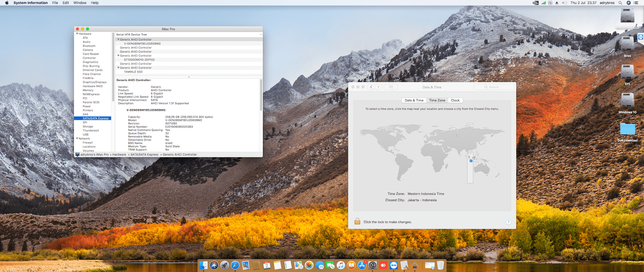Launch TeamViewer from the dock
Screen dimensions: 644x272
[x=393, y=265]
